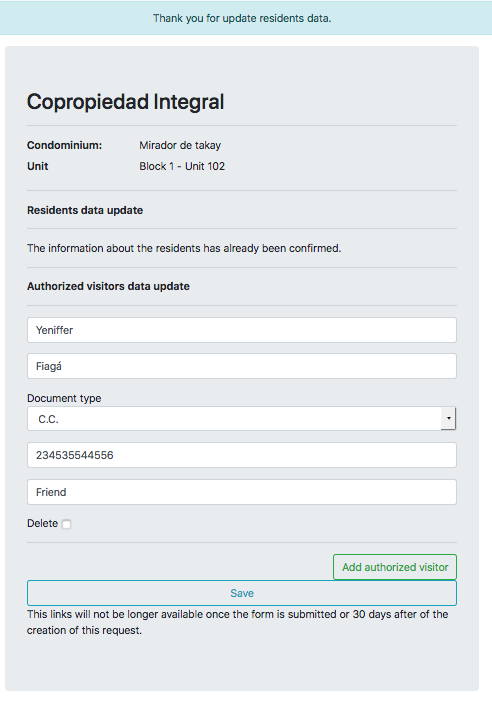Click the Copropiedad Integral heading

tap(125, 101)
